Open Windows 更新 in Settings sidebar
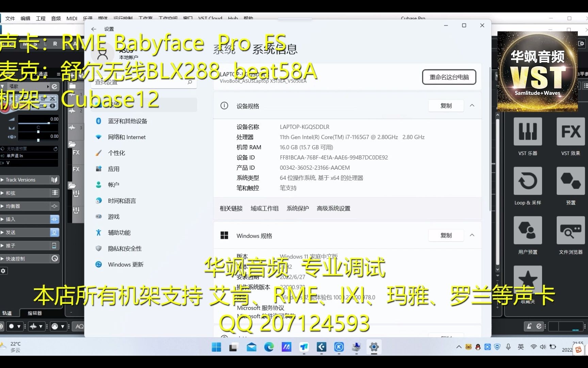This screenshot has width=588, height=368. (x=125, y=264)
